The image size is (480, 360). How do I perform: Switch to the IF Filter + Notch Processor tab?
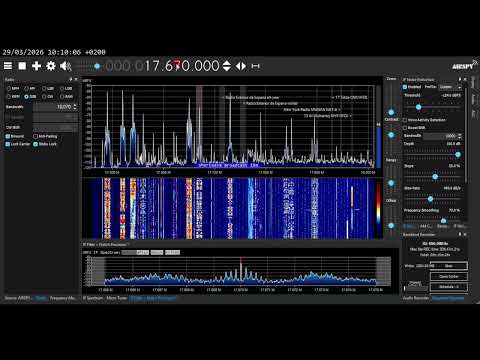153,298
